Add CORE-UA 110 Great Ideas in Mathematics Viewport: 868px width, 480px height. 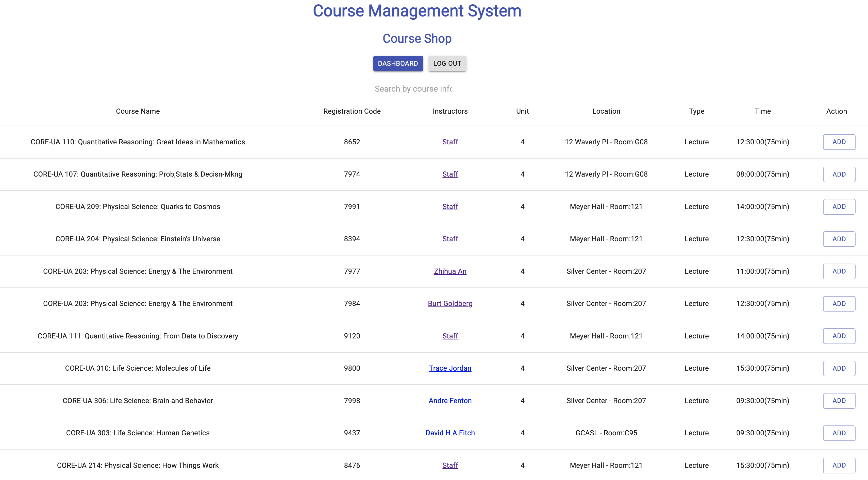point(839,142)
